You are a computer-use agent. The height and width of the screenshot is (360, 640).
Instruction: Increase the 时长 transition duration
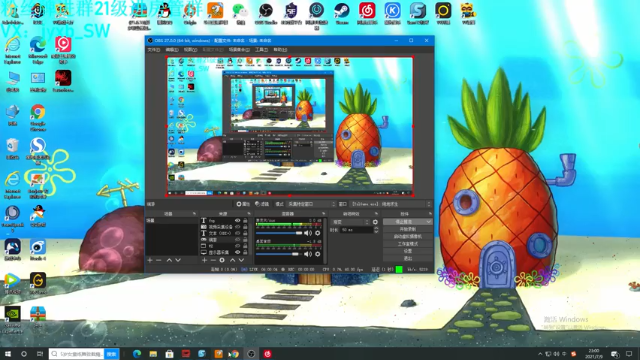tap(376, 229)
